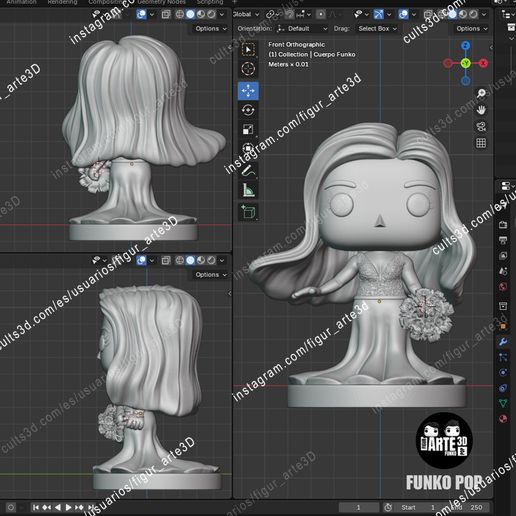Viewport: 516px width, 516px height.
Task: Switch to the Scripting workspace tab
Action: point(210,2)
